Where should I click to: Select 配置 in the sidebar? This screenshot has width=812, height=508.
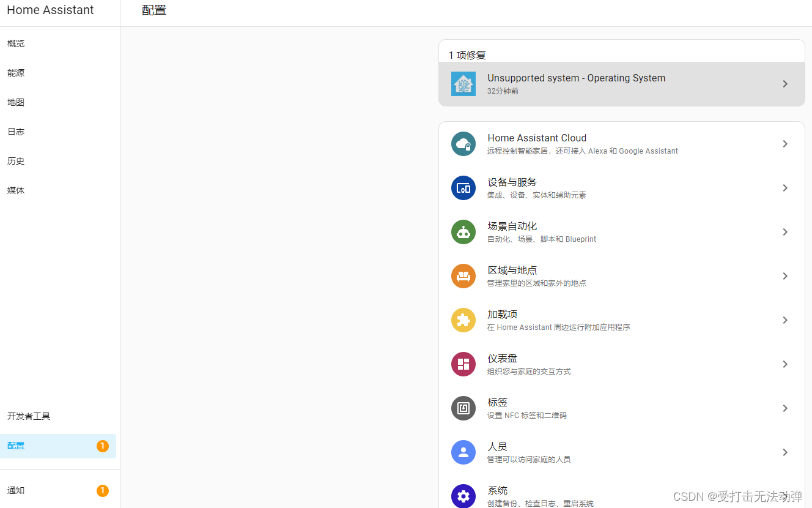point(58,446)
